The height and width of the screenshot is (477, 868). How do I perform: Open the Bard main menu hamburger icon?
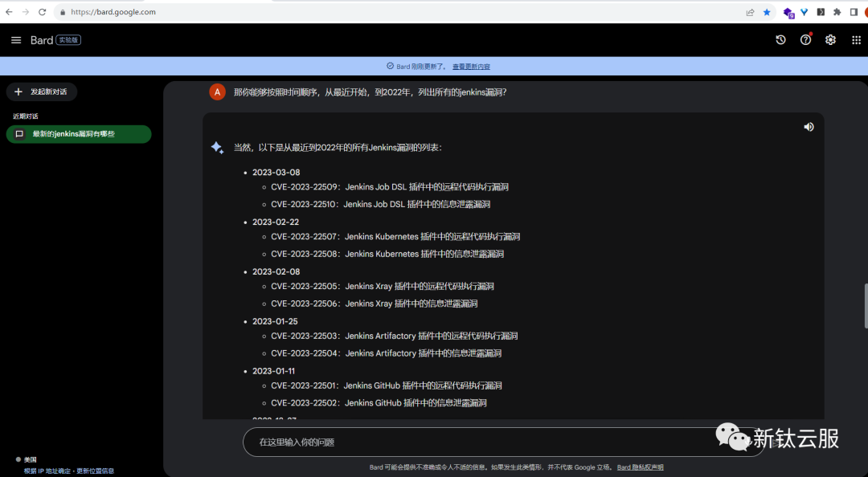click(16, 40)
